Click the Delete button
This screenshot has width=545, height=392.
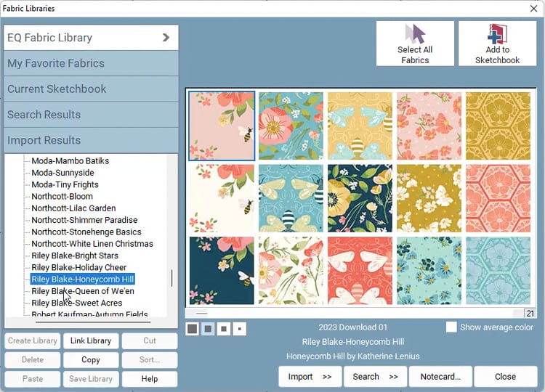coord(32,360)
